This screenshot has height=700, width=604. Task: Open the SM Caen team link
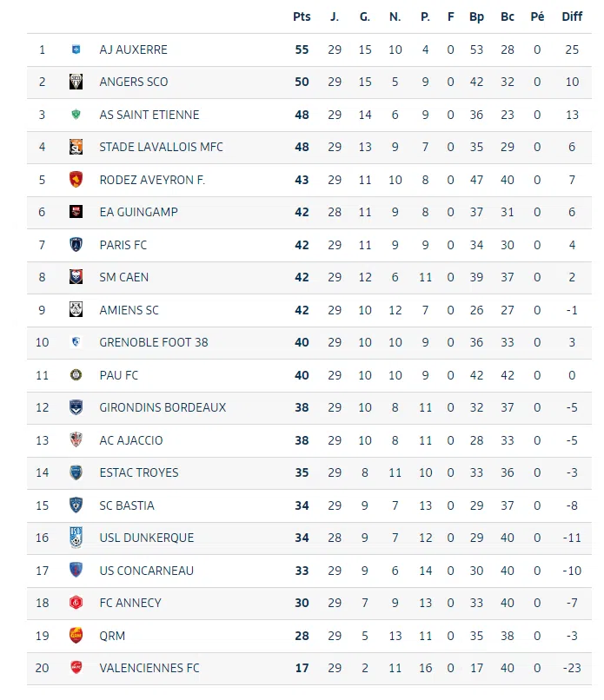coord(123,277)
